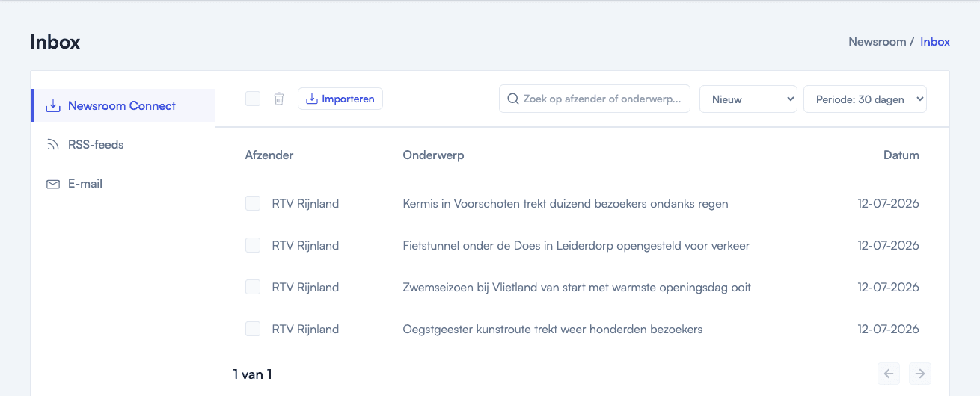This screenshot has height=396, width=980.
Task: Click the Inbox page title
Action: [x=55, y=42]
